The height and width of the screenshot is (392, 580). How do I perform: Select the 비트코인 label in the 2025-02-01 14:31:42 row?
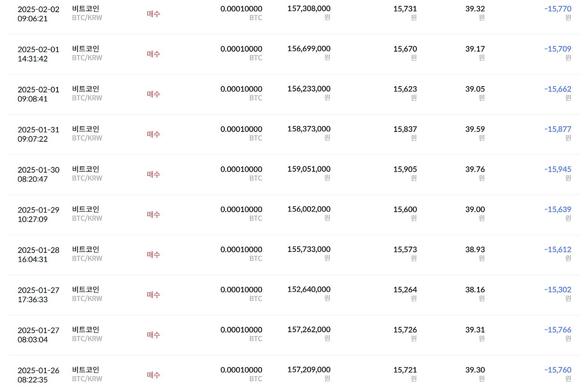[x=86, y=48]
